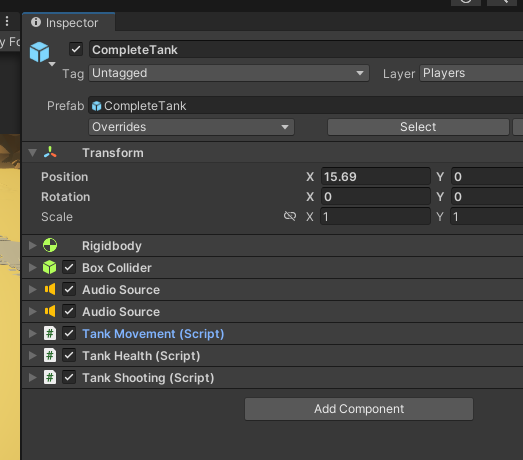Click the Scale property label

pos(57,217)
